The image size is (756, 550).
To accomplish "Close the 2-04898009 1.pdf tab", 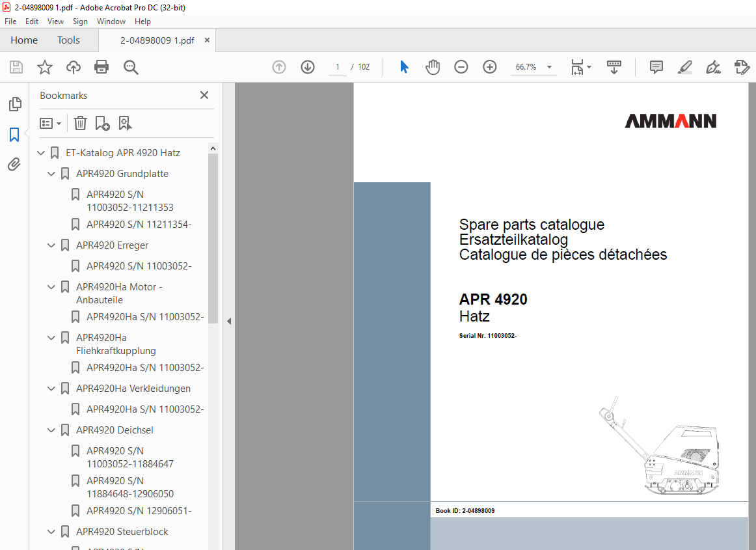I will (x=208, y=40).
